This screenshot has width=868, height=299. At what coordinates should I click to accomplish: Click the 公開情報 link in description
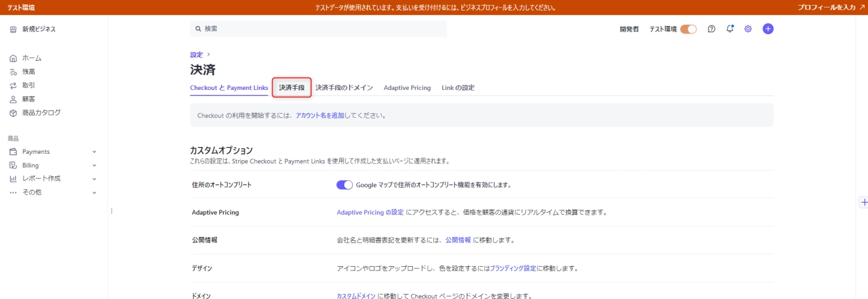point(458,240)
